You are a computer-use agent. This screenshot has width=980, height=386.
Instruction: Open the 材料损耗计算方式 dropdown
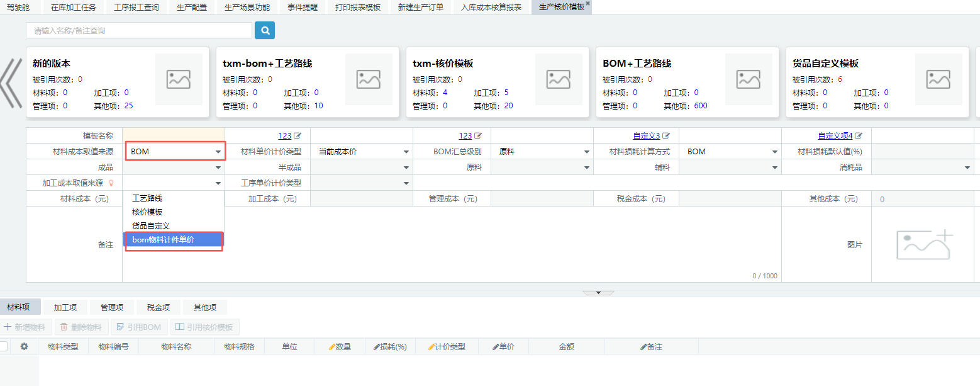[x=731, y=152]
